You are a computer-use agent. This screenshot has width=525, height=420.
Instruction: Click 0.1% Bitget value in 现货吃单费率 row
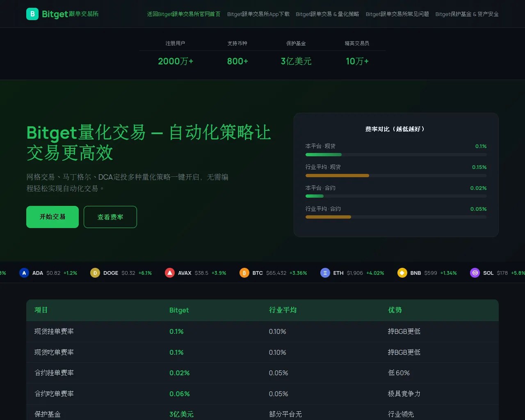[x=176, y=352]
